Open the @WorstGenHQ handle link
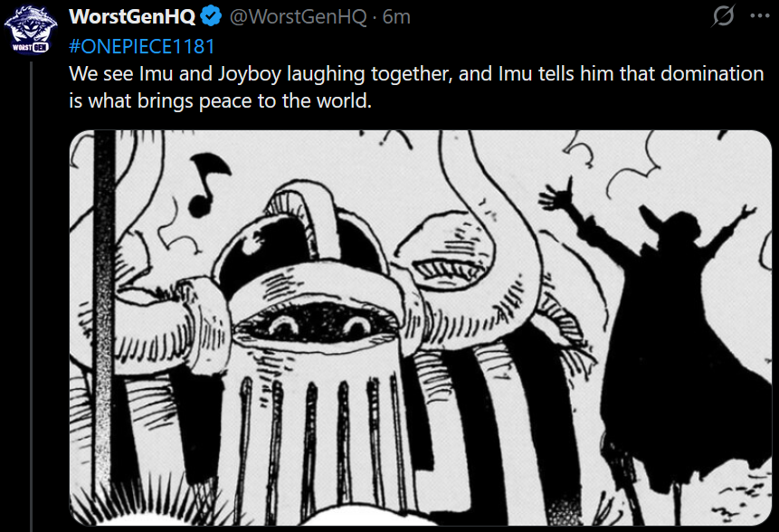Viewport: 779px width, 532px height. click(298, 17)
